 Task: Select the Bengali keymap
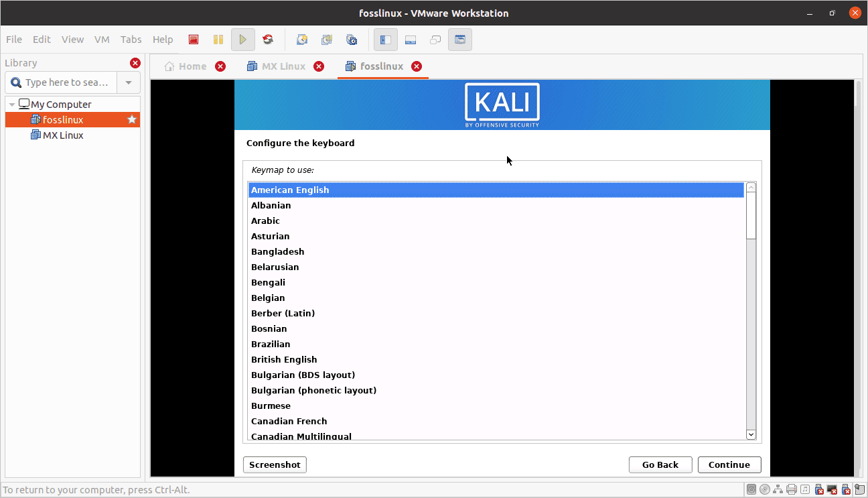tap(496, 282)
